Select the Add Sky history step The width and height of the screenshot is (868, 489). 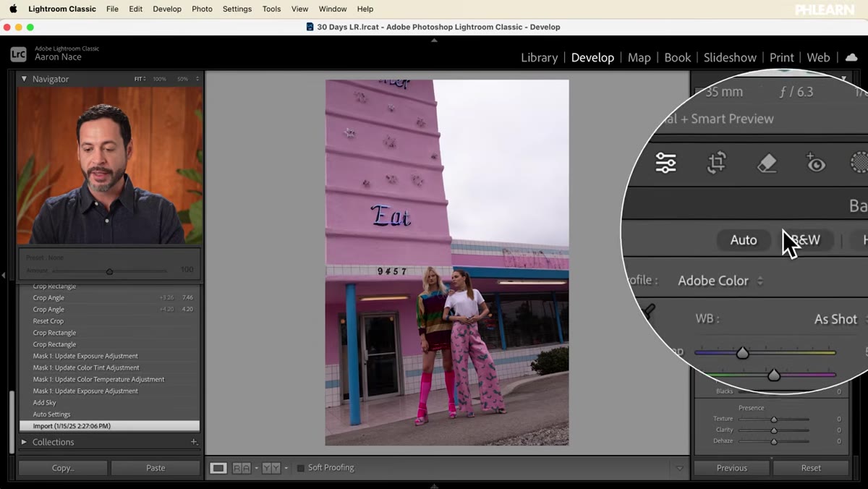tap(109, 403)
